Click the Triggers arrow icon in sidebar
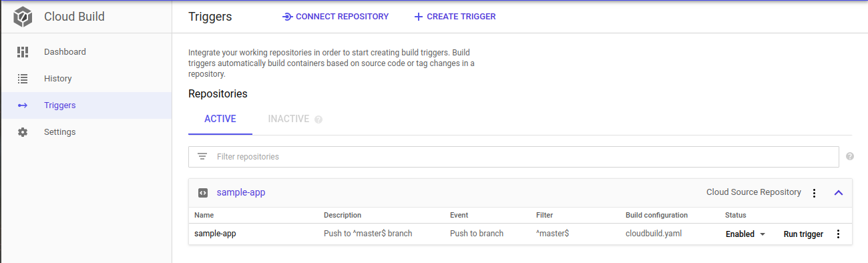This screenshot has width=868, height=263. click(x=23, y=105)
